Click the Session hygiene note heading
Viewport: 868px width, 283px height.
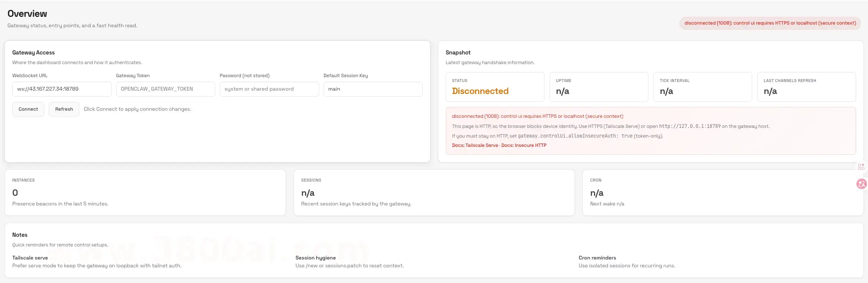click(x=315, y=258)
